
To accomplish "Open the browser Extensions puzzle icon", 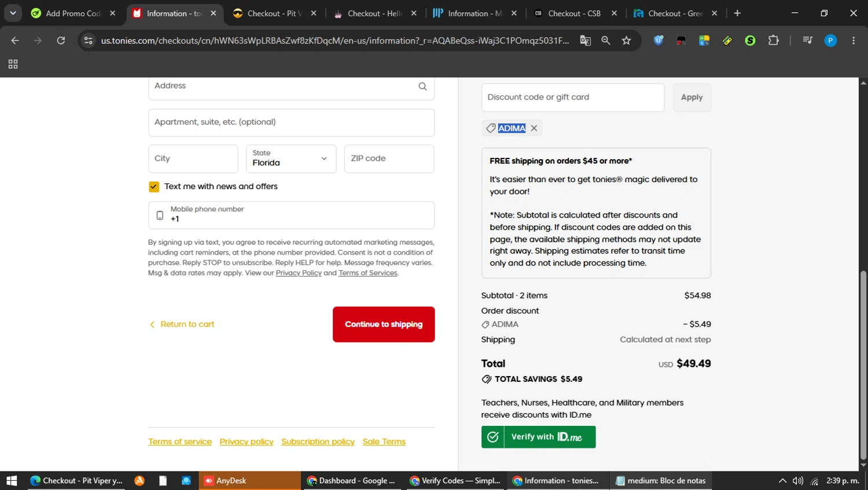I will pos(773,40).
